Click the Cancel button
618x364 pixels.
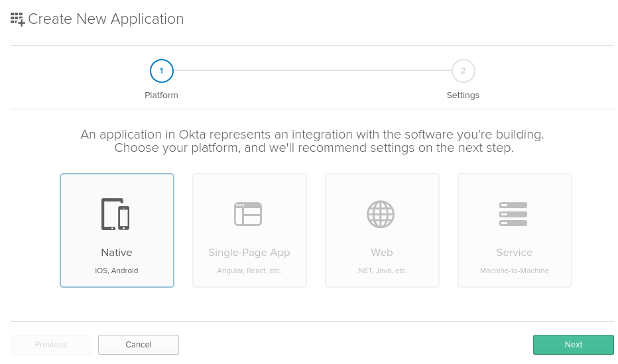(139, 345)
